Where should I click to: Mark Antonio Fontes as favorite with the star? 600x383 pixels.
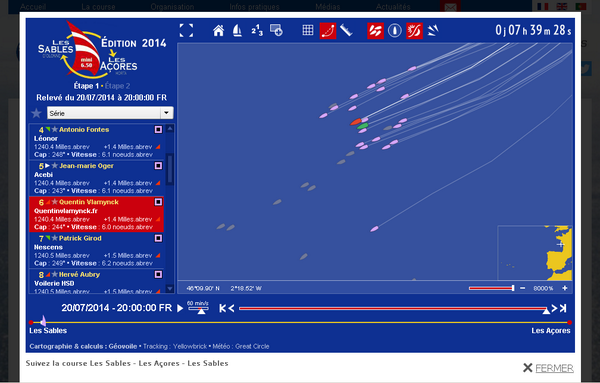(x=55, y=129)
